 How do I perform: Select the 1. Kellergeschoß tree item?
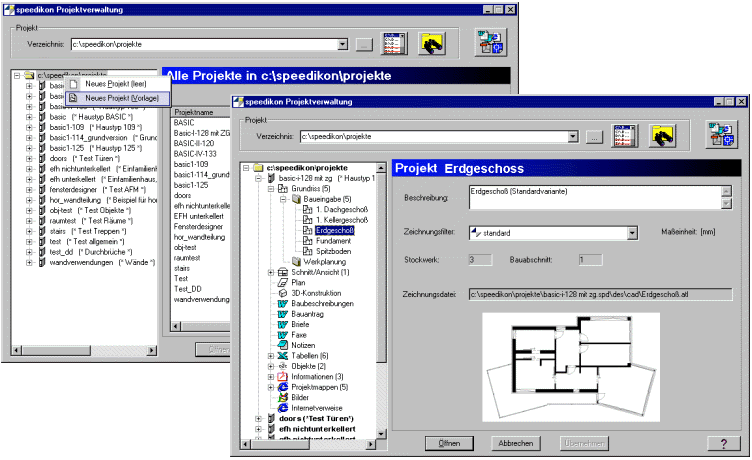342,220
